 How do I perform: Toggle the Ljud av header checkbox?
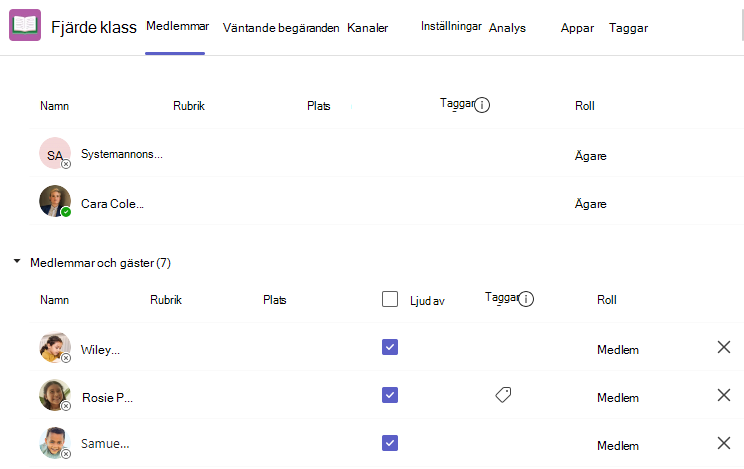(x=390, y=299)
